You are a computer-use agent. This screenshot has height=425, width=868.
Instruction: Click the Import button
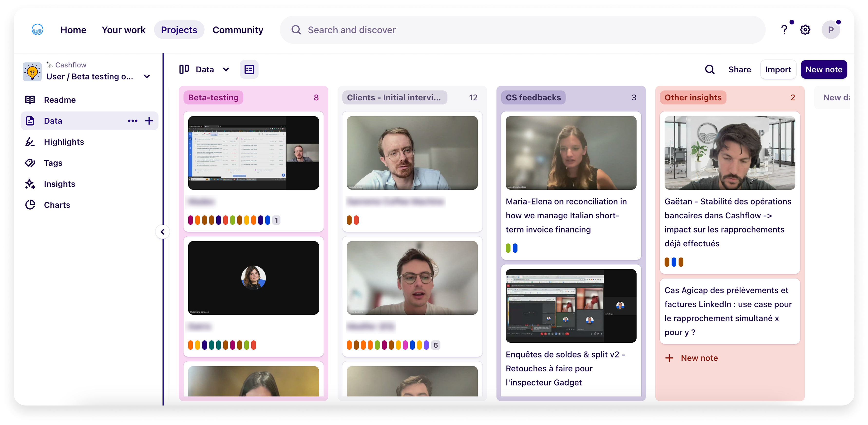coord(778,69)
